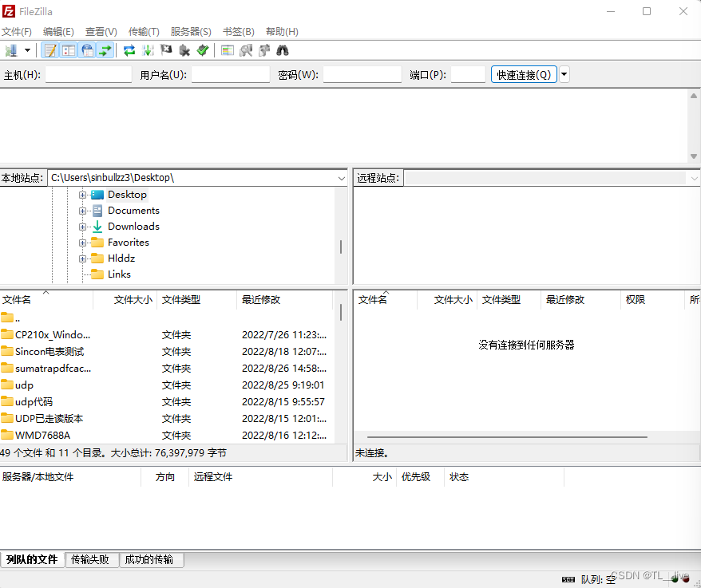
Task: Cancel the current operation flag icon
Action: coord(166,50)
